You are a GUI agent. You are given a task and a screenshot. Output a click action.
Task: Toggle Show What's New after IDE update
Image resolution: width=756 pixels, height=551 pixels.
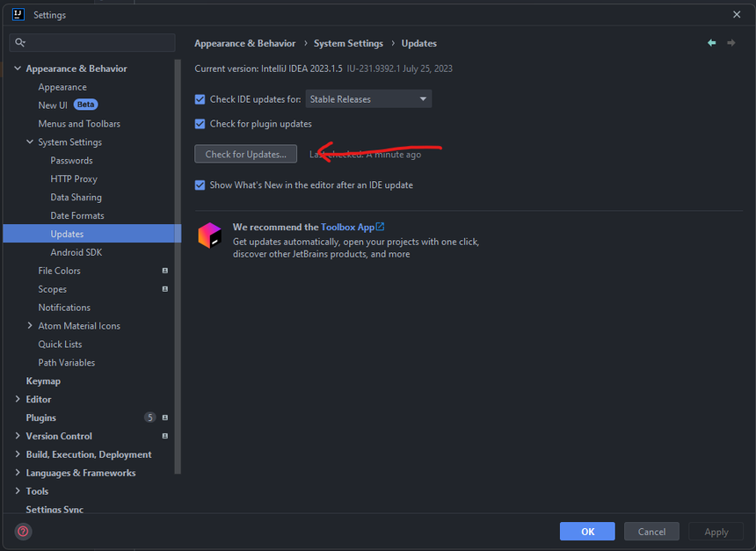pos(200,185)
